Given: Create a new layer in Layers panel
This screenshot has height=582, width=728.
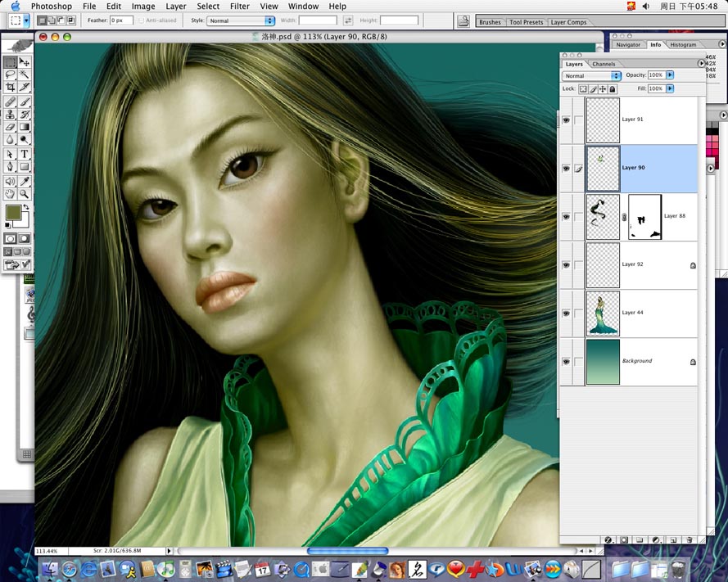Looking at the screenshot, I should click(x=673, y=539).
